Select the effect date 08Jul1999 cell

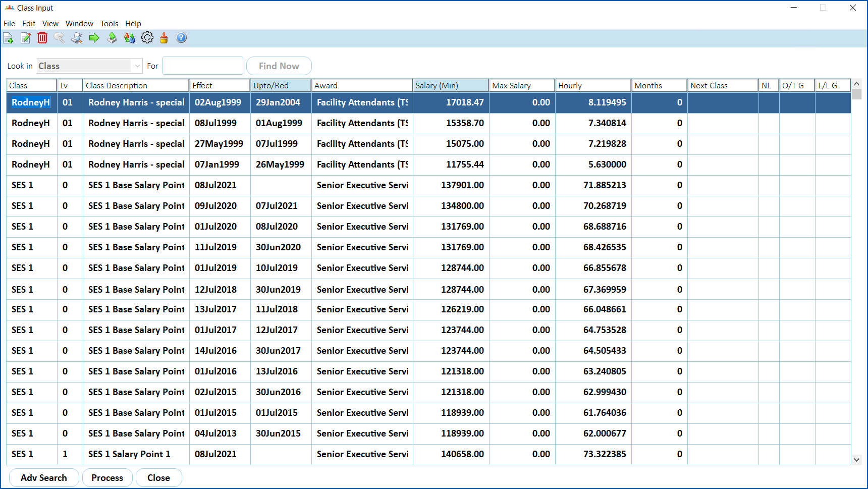[220, 123]
